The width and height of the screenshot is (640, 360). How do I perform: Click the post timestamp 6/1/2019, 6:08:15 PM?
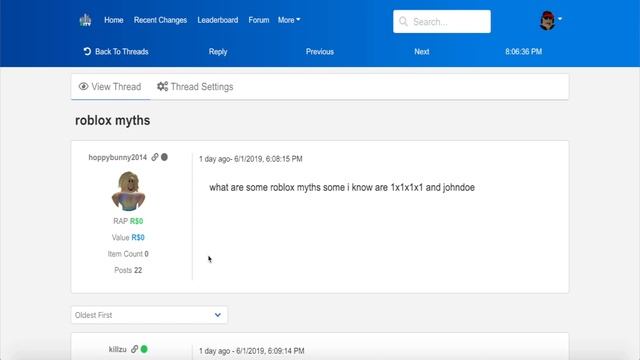point(268,159)
